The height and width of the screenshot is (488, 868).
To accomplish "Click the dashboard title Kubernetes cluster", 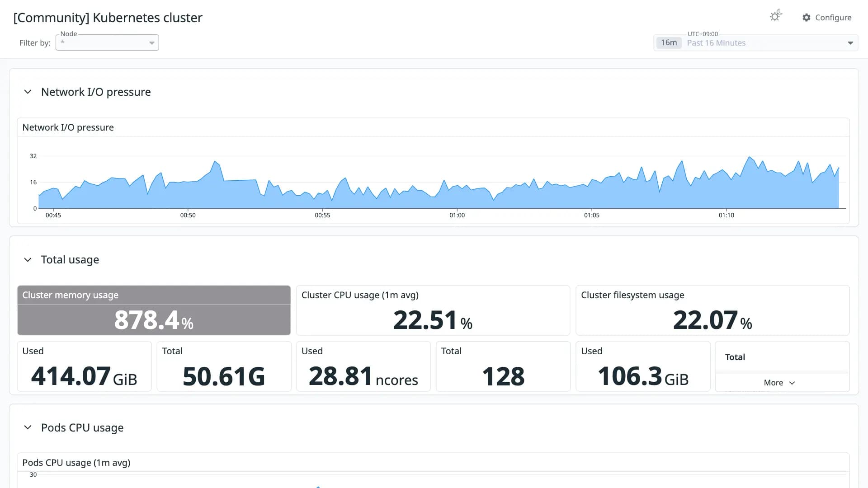I will click(108, 18).
